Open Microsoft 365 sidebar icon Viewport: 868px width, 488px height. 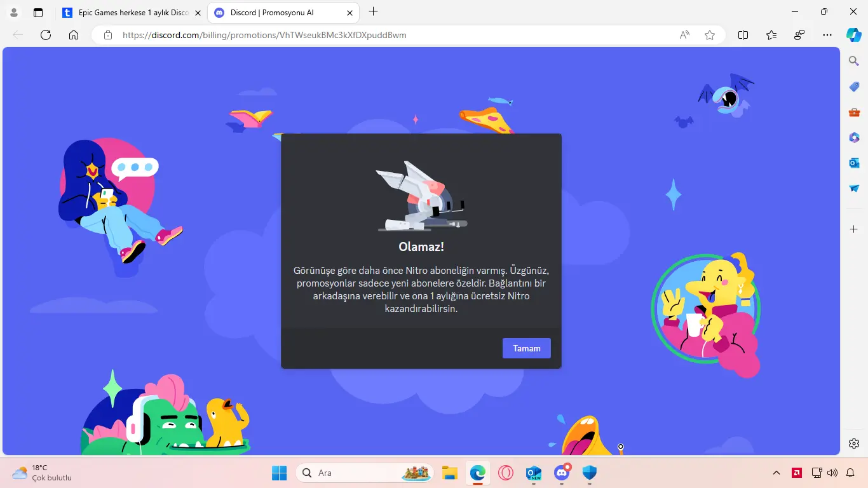click(854, 137)
